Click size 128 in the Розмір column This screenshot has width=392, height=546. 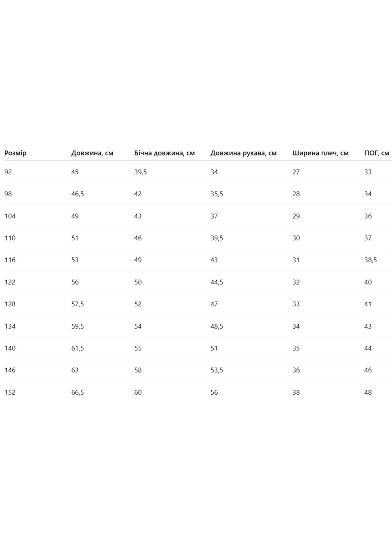(x=10, y=304)
